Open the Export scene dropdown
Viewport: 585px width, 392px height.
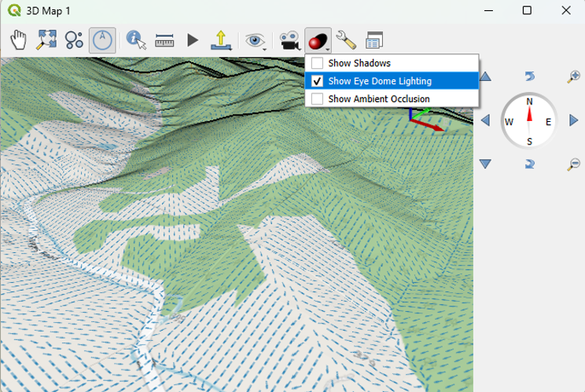pos(221,40)
